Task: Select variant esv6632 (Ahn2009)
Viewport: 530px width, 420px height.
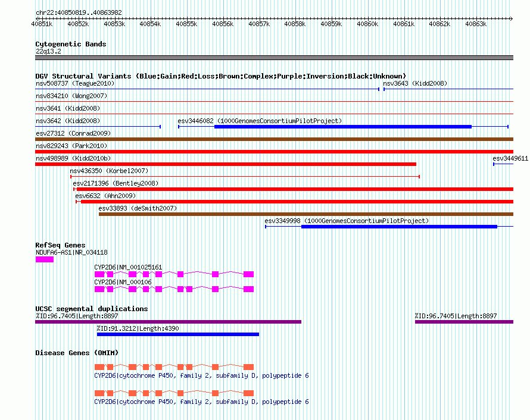Action: click(105, 196)
